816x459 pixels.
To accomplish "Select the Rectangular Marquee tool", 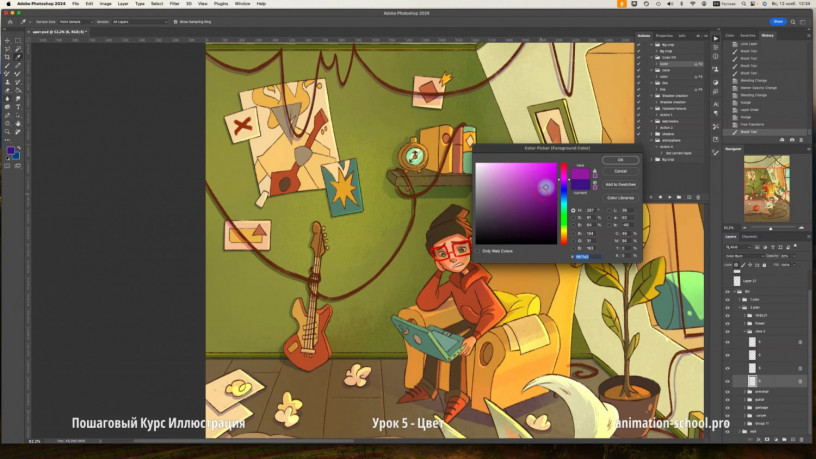I will [x=18, y=40].
